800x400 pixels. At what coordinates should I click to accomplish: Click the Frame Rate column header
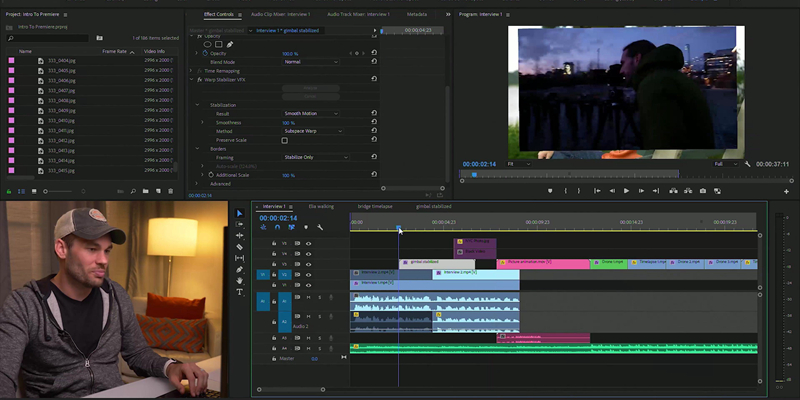pos(114,51)
